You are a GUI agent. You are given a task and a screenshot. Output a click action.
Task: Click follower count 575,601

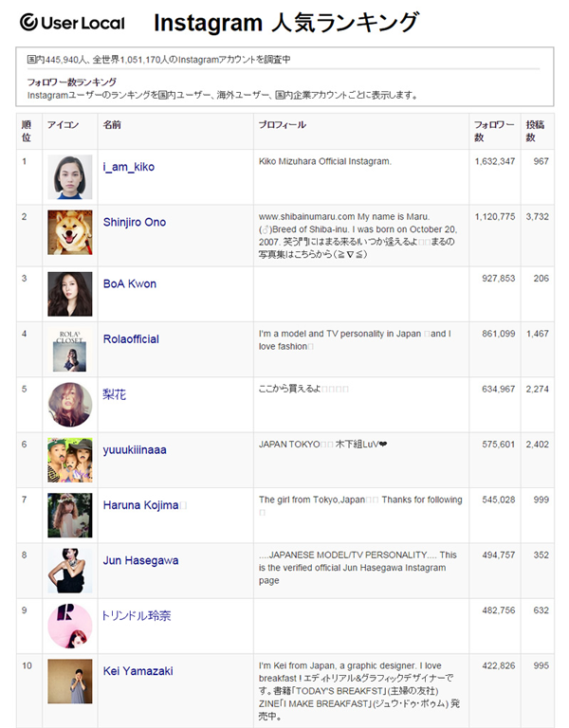click(499, 445)
